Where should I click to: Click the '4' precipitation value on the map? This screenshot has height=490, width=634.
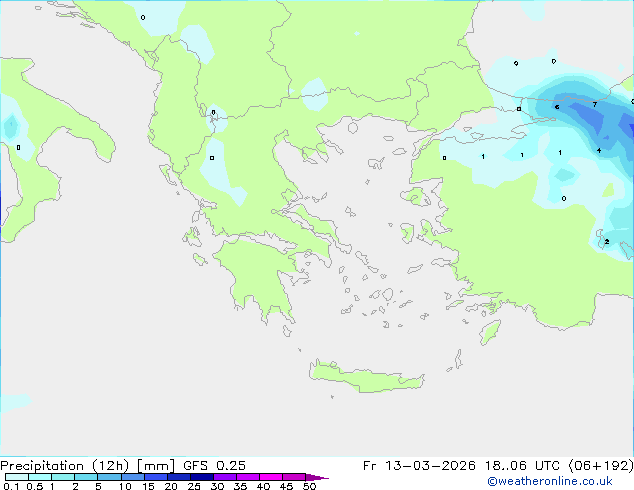coord(599,150)
